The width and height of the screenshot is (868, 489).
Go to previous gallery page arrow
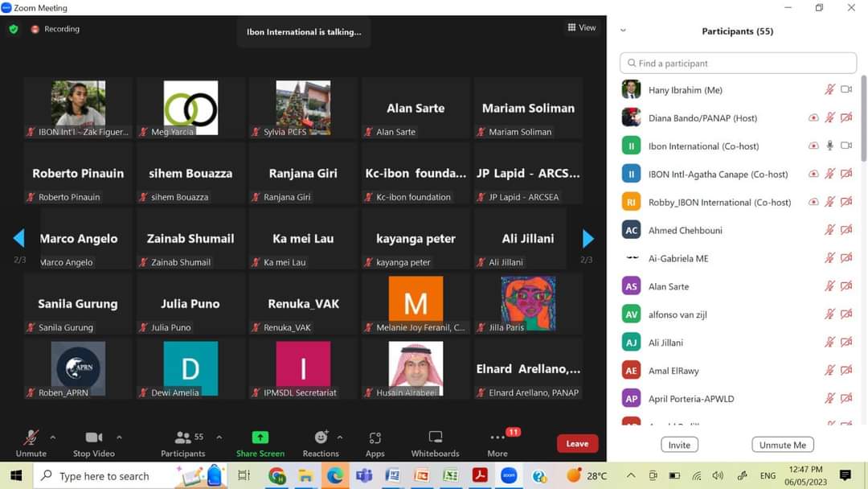click(18, 238)
